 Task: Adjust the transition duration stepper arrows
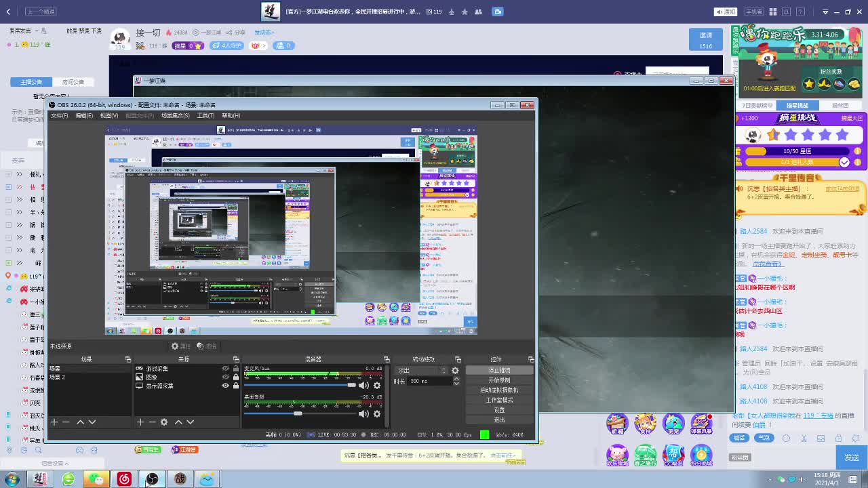coord(456,381)
